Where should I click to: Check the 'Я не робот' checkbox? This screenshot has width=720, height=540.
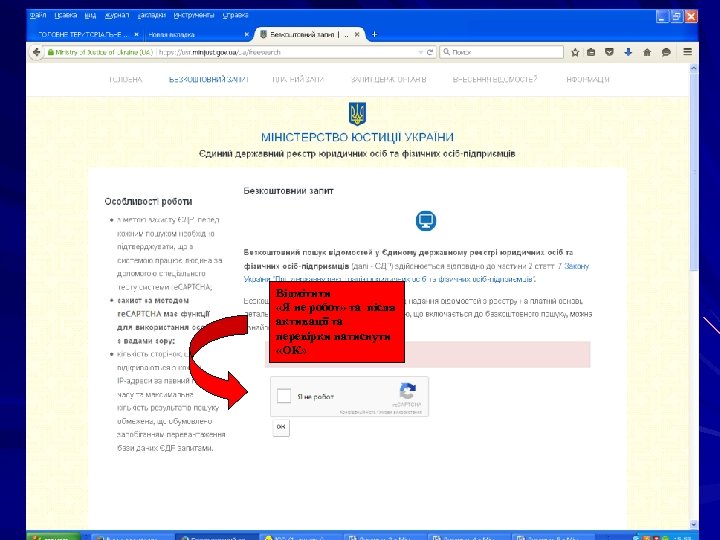tap(284, 396)
